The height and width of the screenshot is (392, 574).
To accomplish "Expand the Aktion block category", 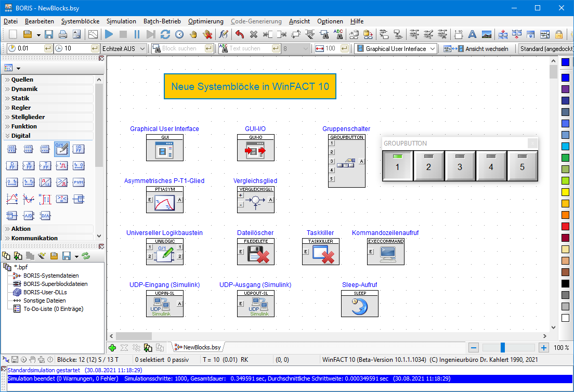I will pyautogui.click(x=48, y=229).
